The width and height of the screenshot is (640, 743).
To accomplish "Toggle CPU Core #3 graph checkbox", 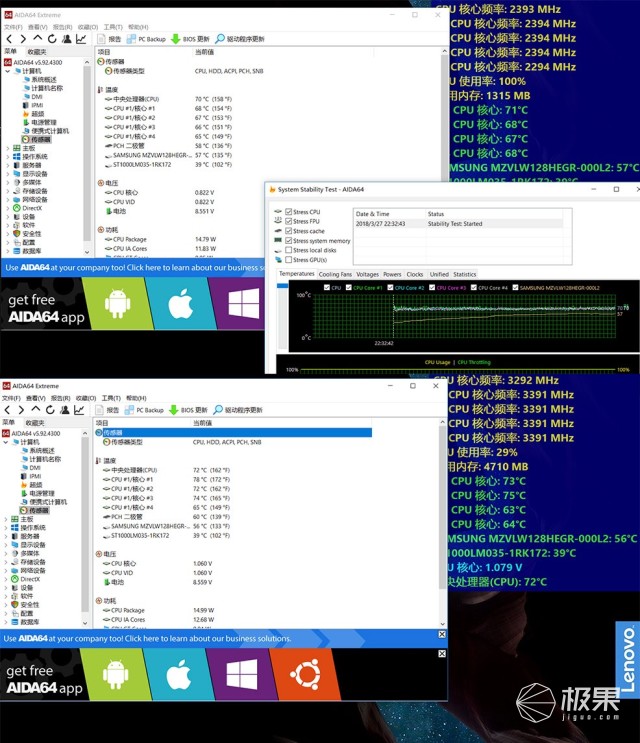I will tap(432, 288).
